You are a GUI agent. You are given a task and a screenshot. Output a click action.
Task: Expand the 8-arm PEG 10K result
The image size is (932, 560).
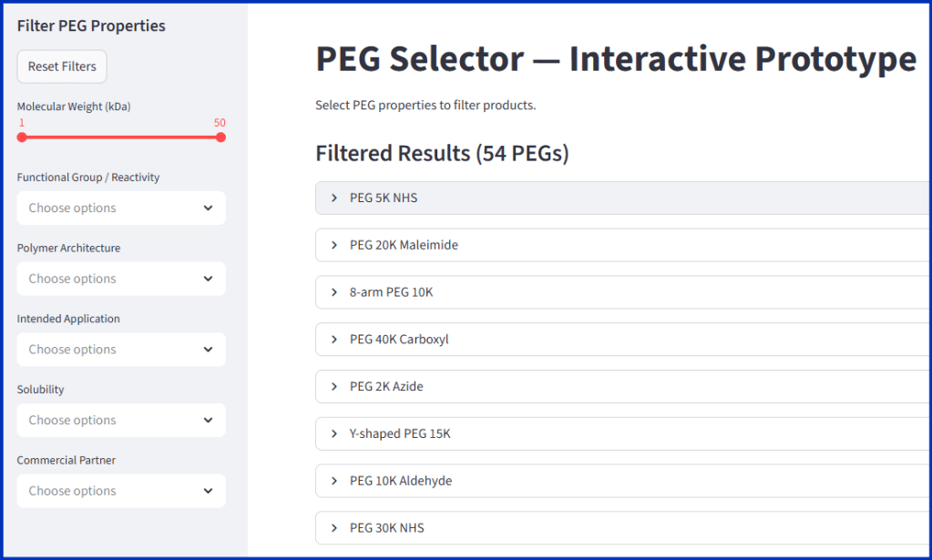click(x=391, y=292)
